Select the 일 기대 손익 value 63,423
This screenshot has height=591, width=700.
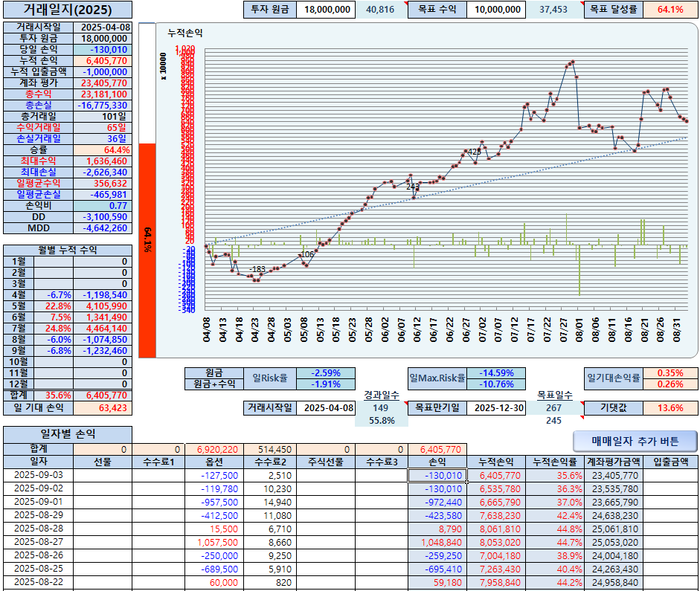(x=103, y=407)
